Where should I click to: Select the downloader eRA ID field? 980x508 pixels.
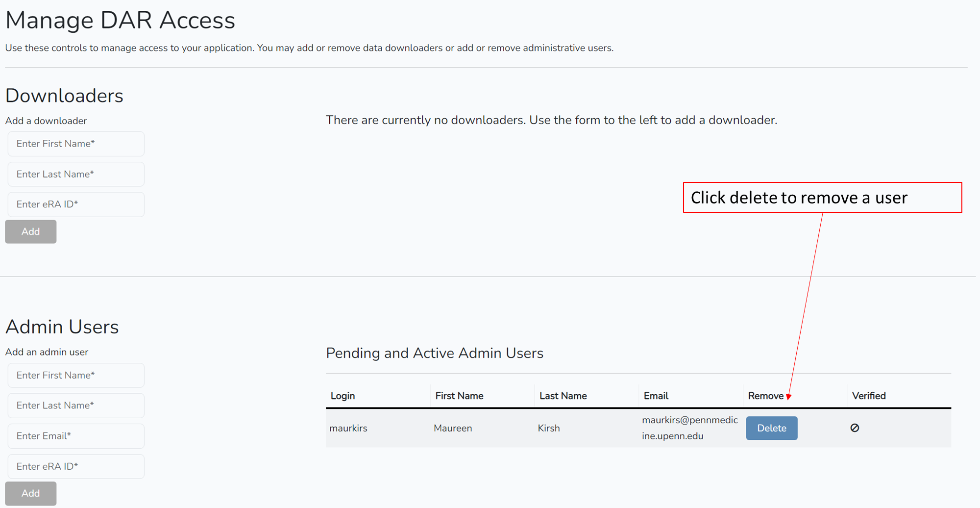(x=76, y=204)
